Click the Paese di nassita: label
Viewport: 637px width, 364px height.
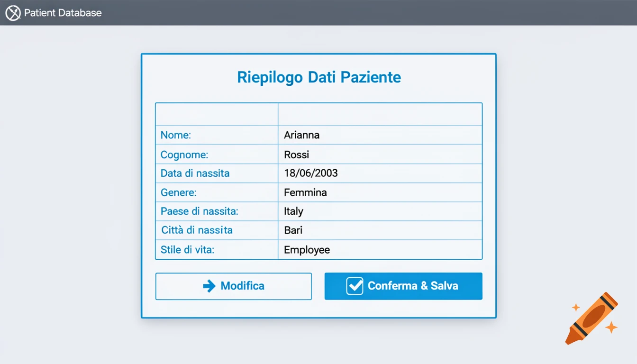tap(200, 211)
